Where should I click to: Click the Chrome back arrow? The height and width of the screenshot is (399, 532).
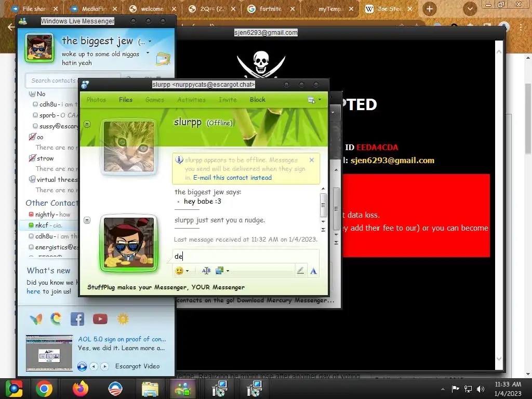pyautogui.click(x=11, y=27)
